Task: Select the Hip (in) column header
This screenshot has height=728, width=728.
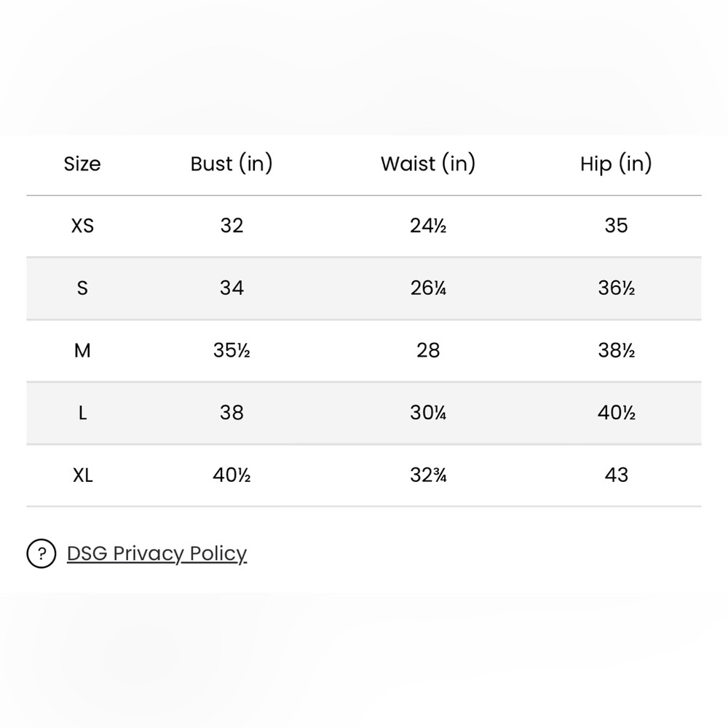Action: (x=616, y=164)
